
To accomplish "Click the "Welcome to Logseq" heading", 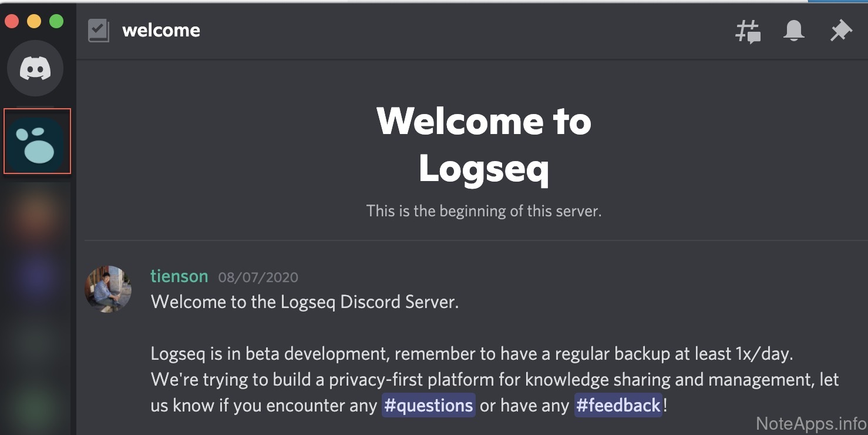I will (484, 145).
